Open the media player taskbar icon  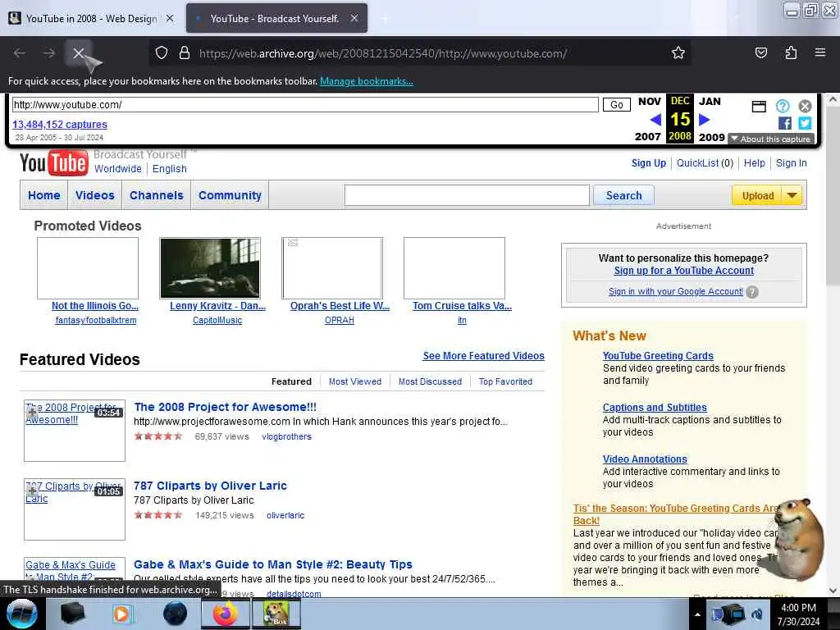[122, 614]
